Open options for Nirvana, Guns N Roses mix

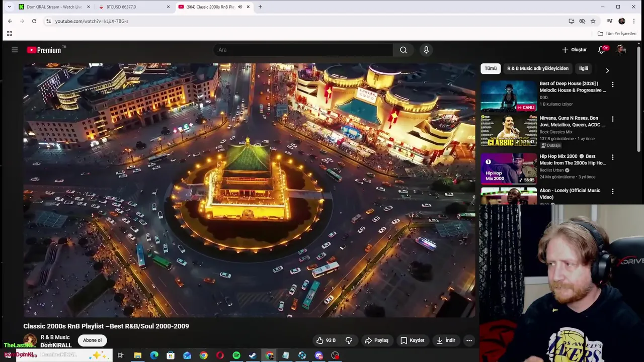[x=612, y=119]
